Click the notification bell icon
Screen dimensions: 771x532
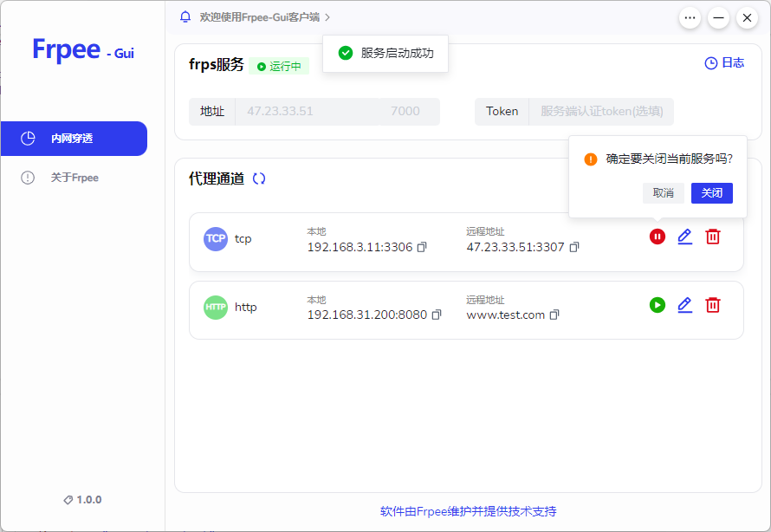click(185, 17)
